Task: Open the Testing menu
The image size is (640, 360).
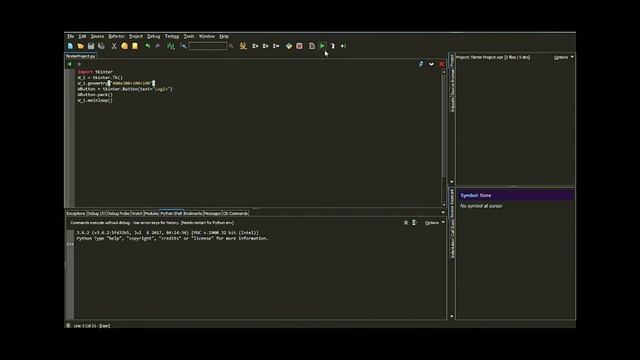Action: 172,36
